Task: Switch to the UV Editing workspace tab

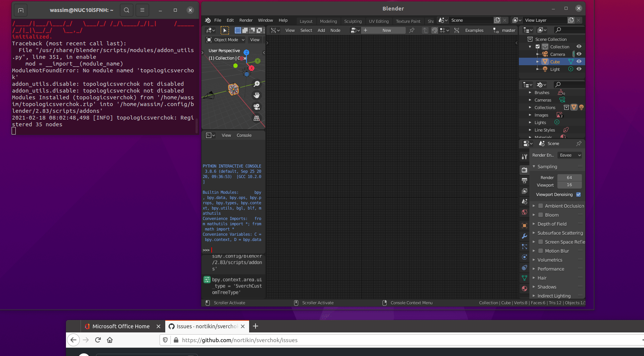Action: [379, 21]
